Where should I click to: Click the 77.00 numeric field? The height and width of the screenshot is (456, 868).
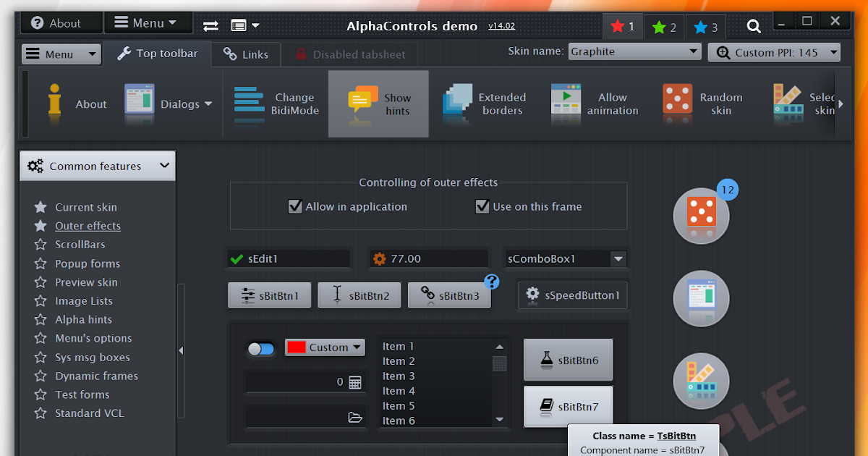429,258
